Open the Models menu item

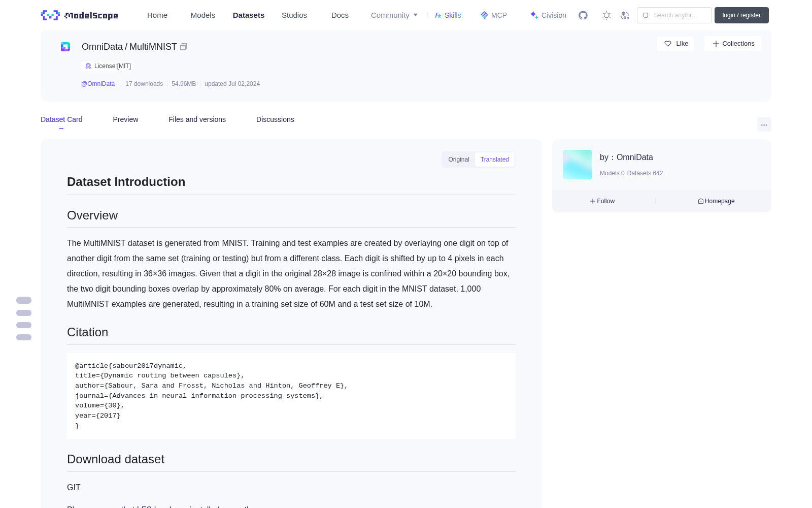[x=203, y=15]
